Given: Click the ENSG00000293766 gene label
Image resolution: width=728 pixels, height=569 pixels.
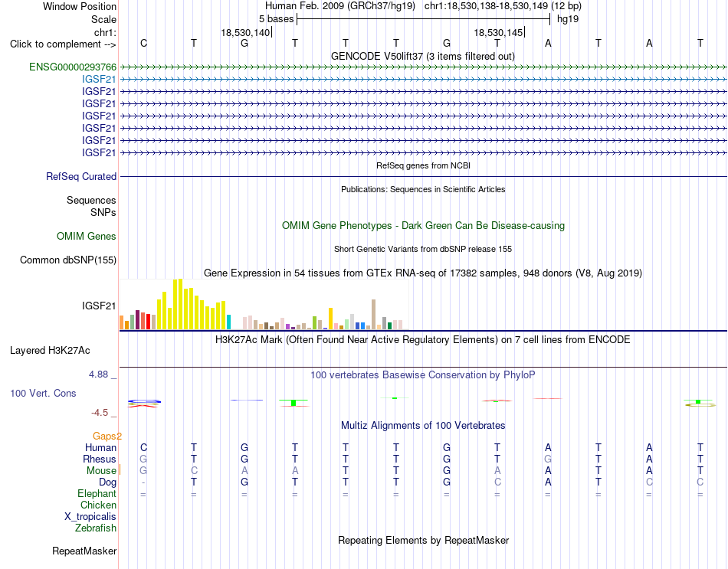Looking at the screenshot, I should coord(73,67).
